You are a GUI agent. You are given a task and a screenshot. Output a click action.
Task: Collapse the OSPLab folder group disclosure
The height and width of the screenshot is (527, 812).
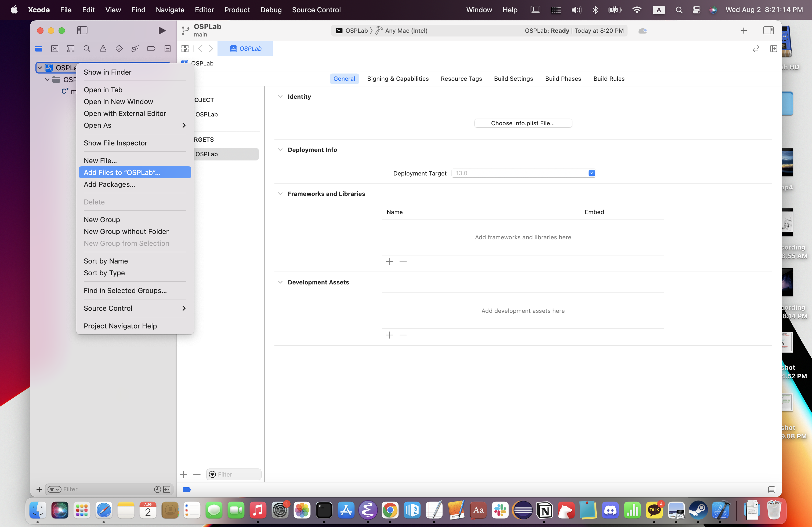pyautogui.click(x=48, y=79)
